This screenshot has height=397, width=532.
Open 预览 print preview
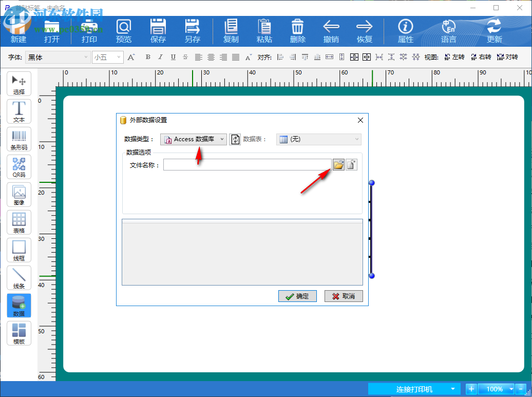click(x=123, y=31)
